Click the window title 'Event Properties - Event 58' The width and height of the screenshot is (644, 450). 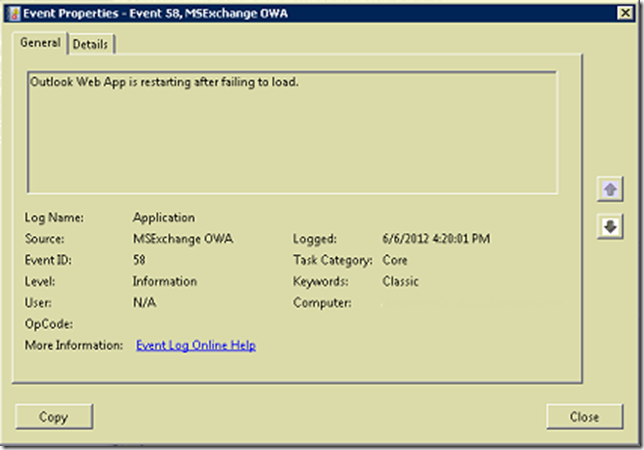(155, 14)
